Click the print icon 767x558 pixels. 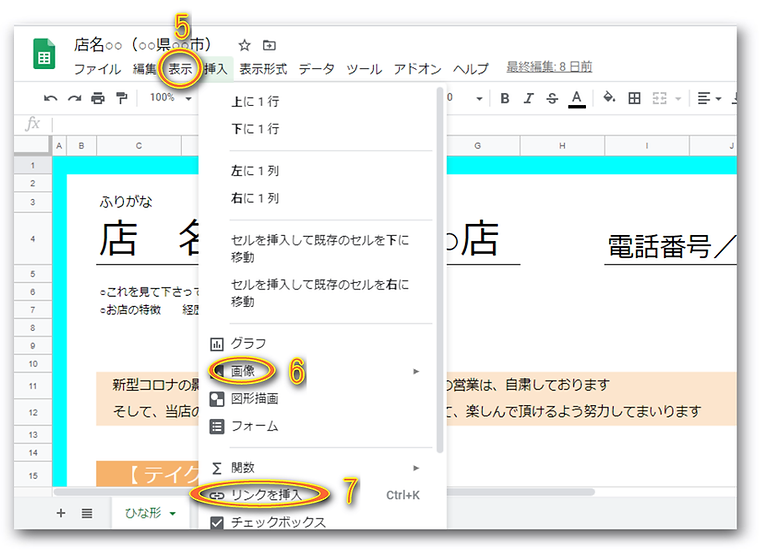98,98
